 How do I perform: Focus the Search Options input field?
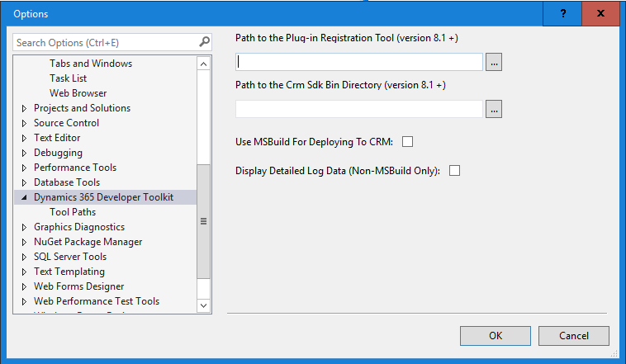106,42
